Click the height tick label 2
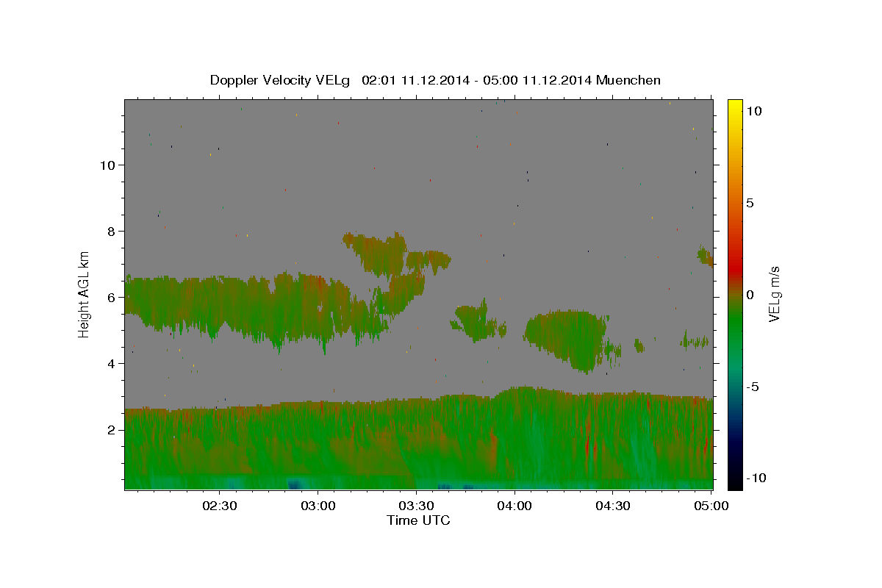 [110, 429]
